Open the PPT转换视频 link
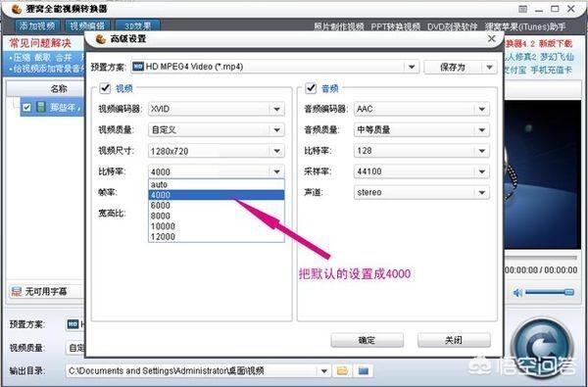Screen dimensions: 588x387 (396, 26)
